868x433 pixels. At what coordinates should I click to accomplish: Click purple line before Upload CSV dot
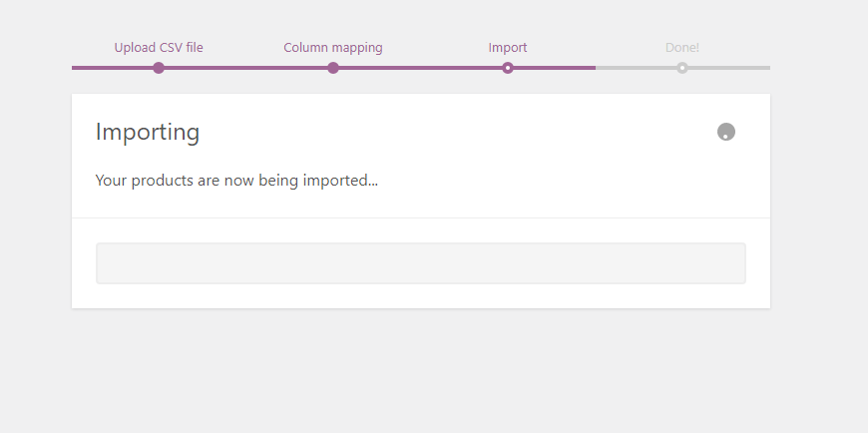point(113,68)
